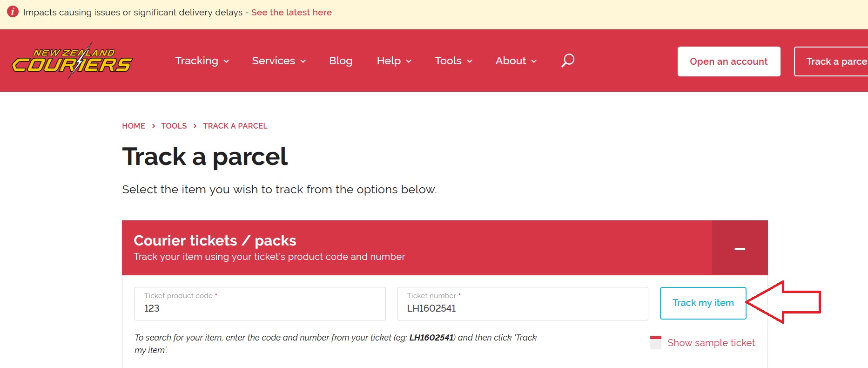This screenshot has width=868, height=368.
Task: Expand the Tracking dropdown menu
Action: click(202, 61)
